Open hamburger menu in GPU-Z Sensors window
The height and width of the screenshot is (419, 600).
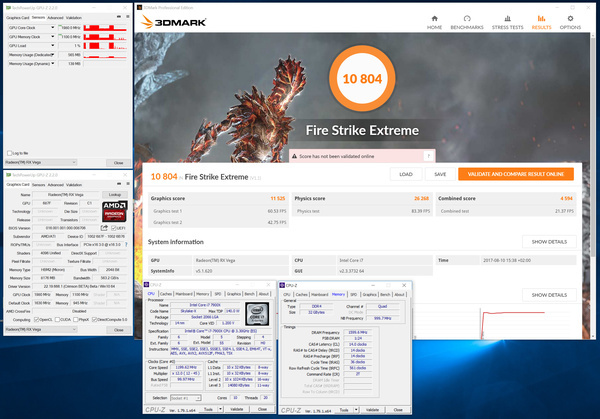pos(128,17)
